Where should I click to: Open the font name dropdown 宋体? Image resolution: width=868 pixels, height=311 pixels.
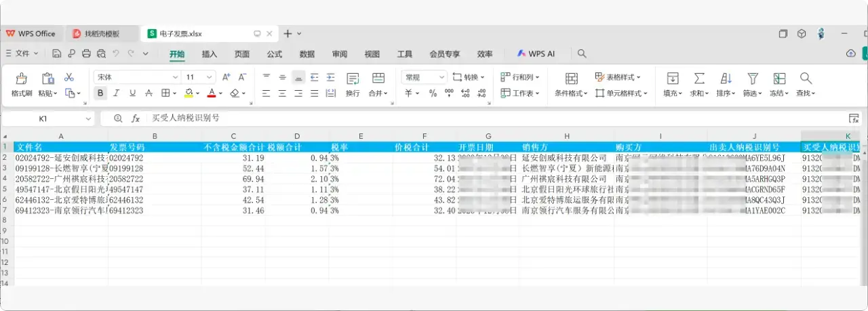point(175,77)
